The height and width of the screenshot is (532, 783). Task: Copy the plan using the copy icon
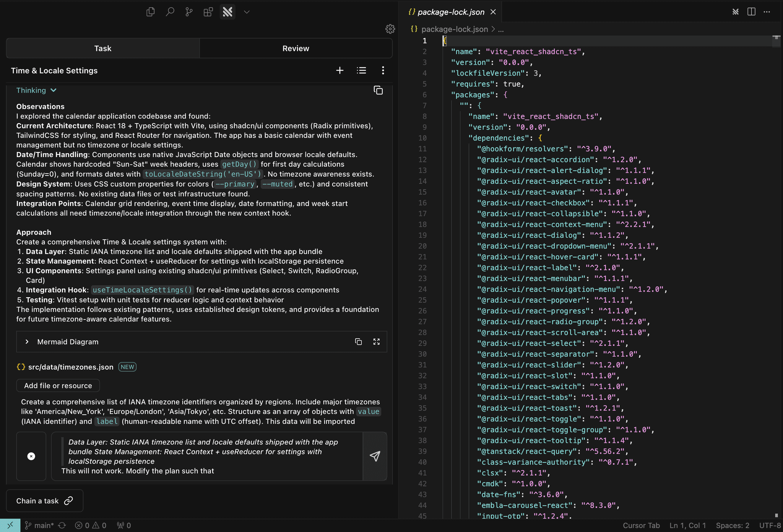(378, 90)
